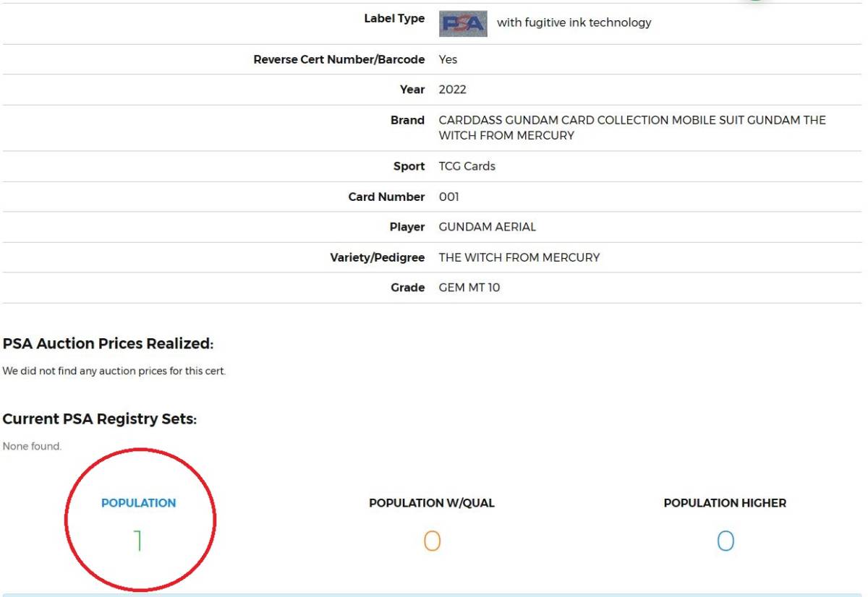The height and width of the screenshot is (597, 868).
Task: Click the Label Type field label
Action: pos(394,19)
